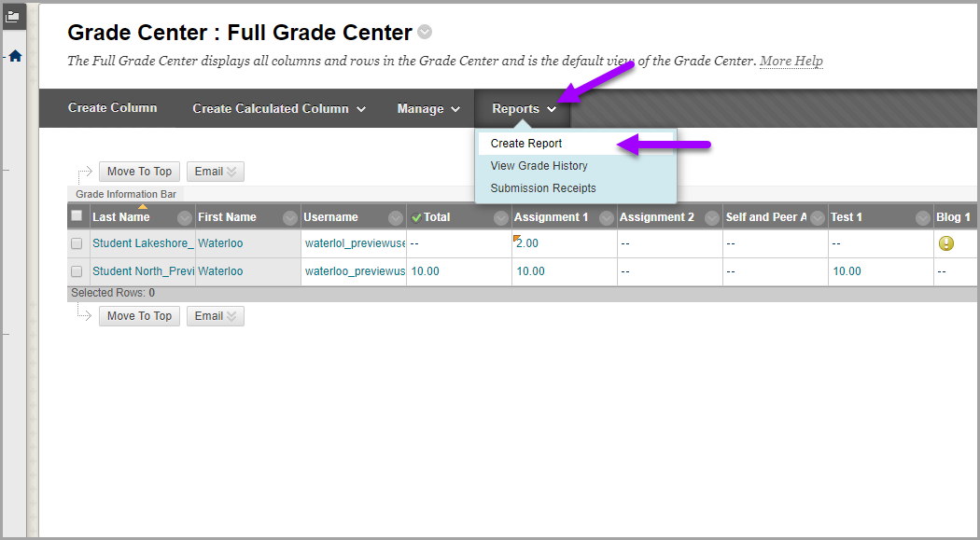
Task: Open options chevron next to Full Grade Center title
Action: click(x=425, y=33)
